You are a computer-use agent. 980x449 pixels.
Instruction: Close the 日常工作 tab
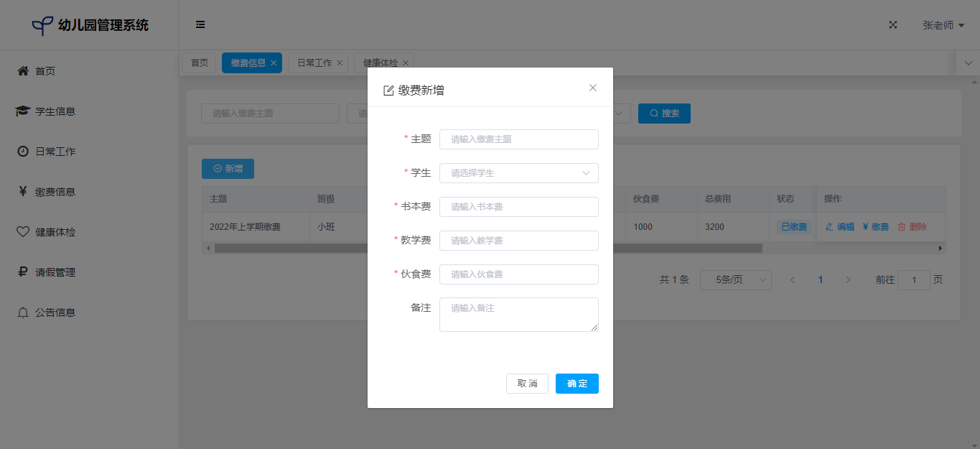[x=340, y=63]
